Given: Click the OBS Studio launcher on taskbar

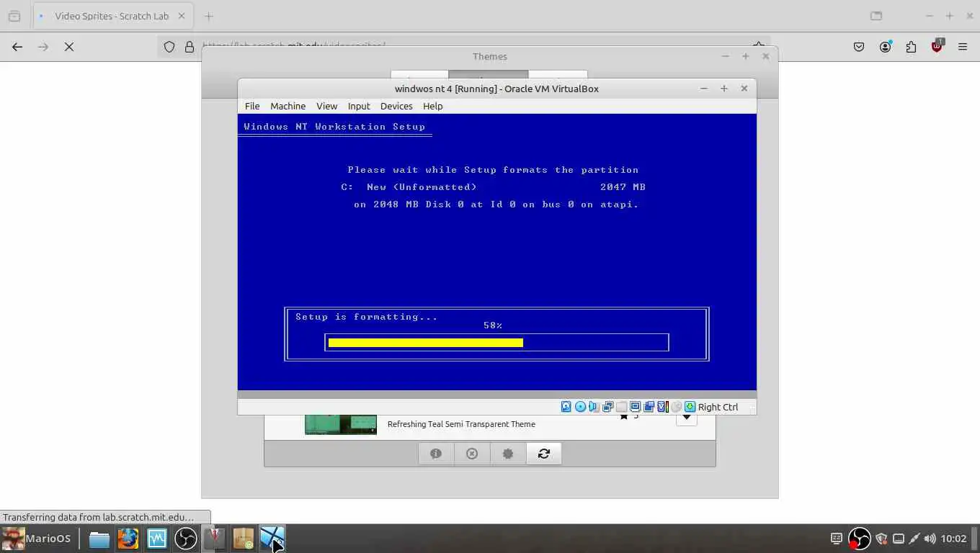Looking at the screenshot, I should (x=186, y=539).
